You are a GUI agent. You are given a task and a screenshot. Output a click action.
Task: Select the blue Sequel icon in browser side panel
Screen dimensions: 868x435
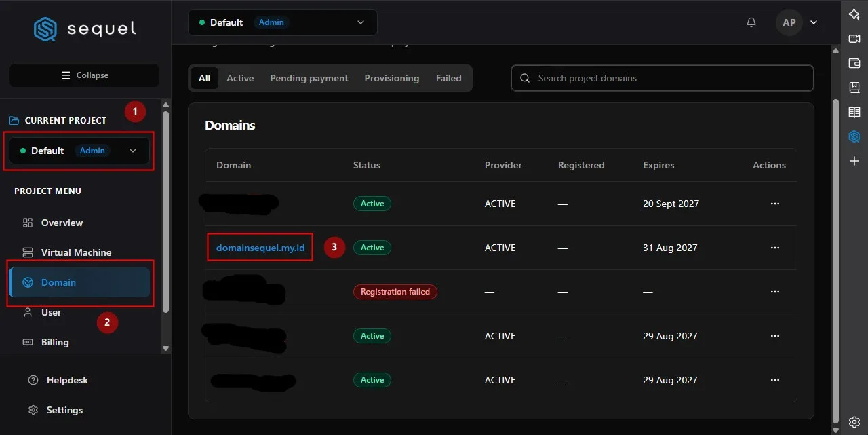[854, 136]
